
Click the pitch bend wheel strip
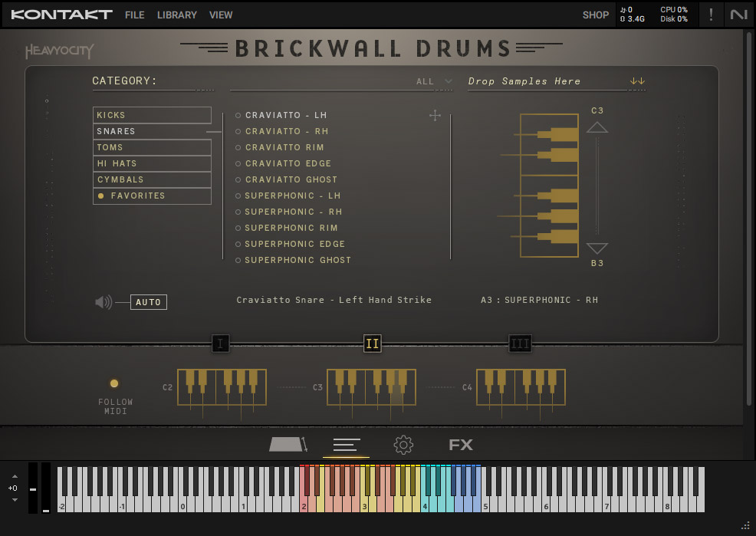click(x=33, y=488)
